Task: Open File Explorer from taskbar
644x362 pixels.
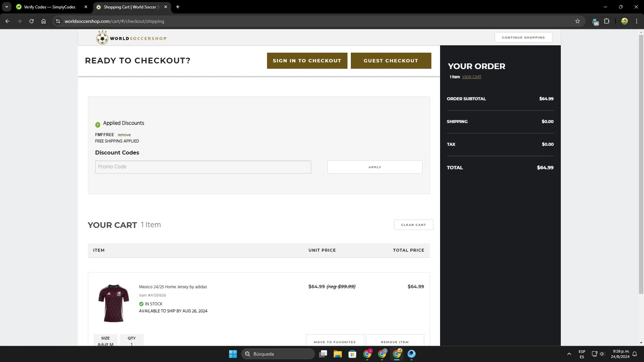Action: pyautogui.click(x=337, y=354)
